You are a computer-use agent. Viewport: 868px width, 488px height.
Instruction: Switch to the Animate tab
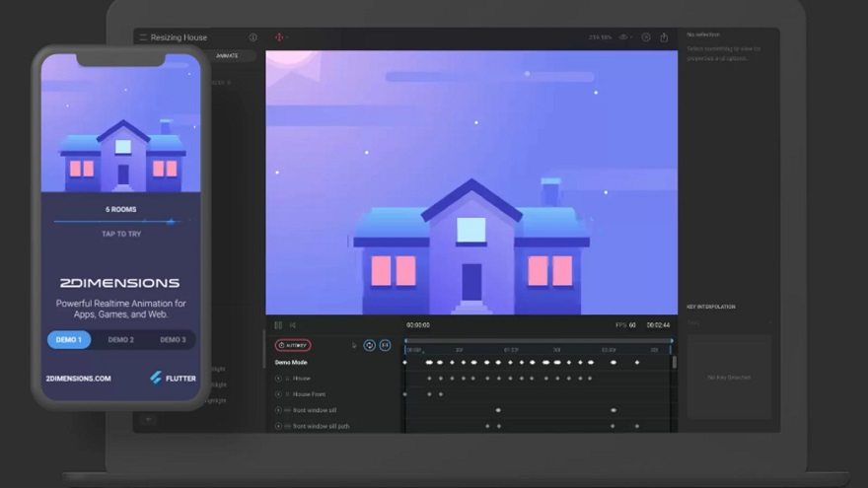227,56
